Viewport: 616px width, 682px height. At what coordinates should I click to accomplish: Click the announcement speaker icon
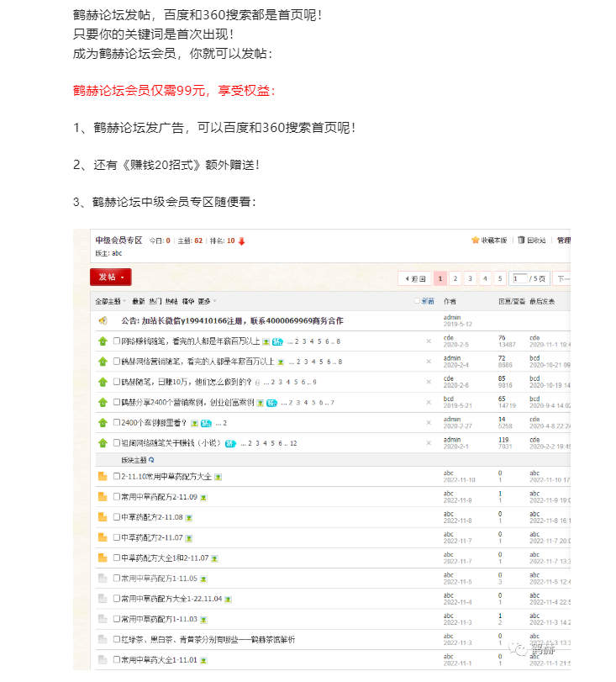[103, 320]
